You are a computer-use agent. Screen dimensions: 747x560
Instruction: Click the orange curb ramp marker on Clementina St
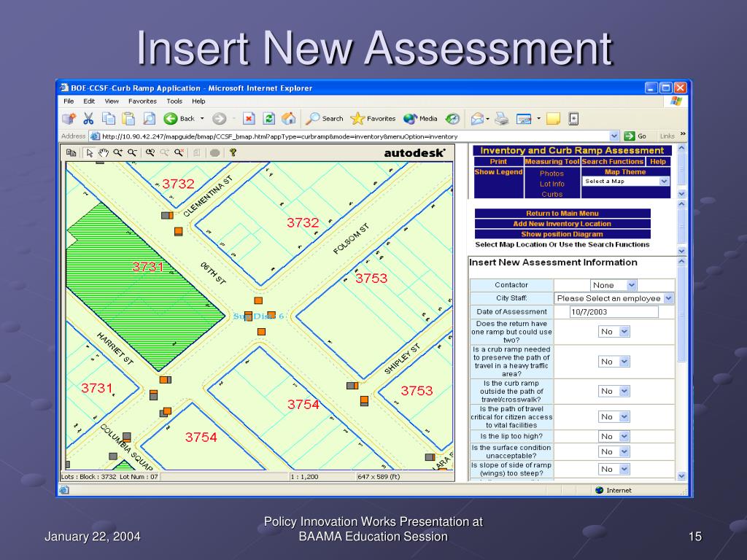pos(178,231)
